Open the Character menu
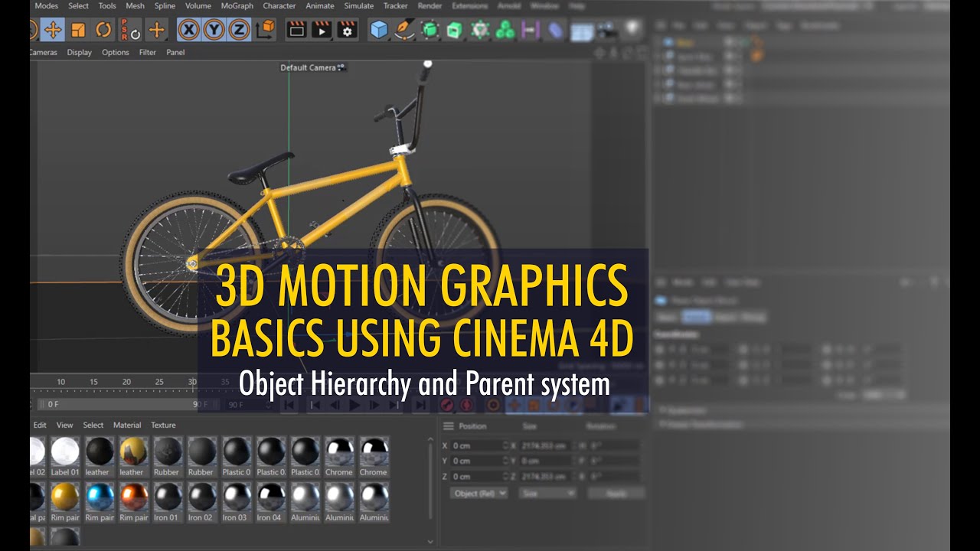The height and width of the screenshot is (551, 980). pyautogui.click(x=279, y=5)
